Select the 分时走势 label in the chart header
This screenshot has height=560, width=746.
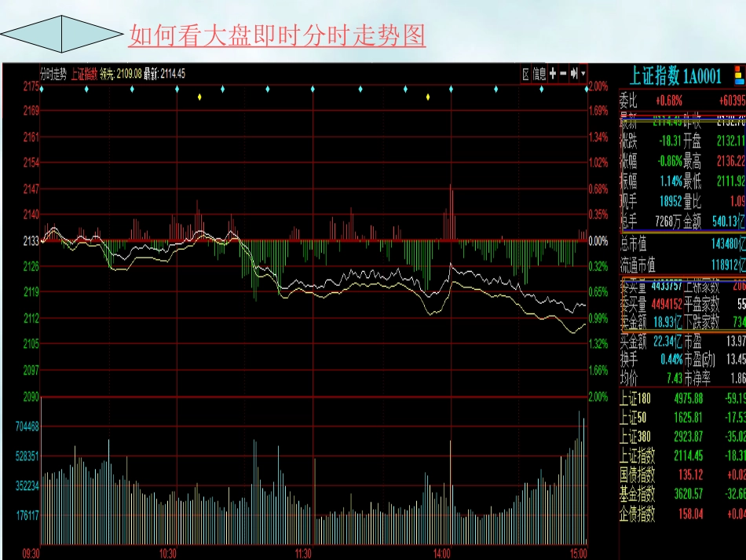coord(53,74)
